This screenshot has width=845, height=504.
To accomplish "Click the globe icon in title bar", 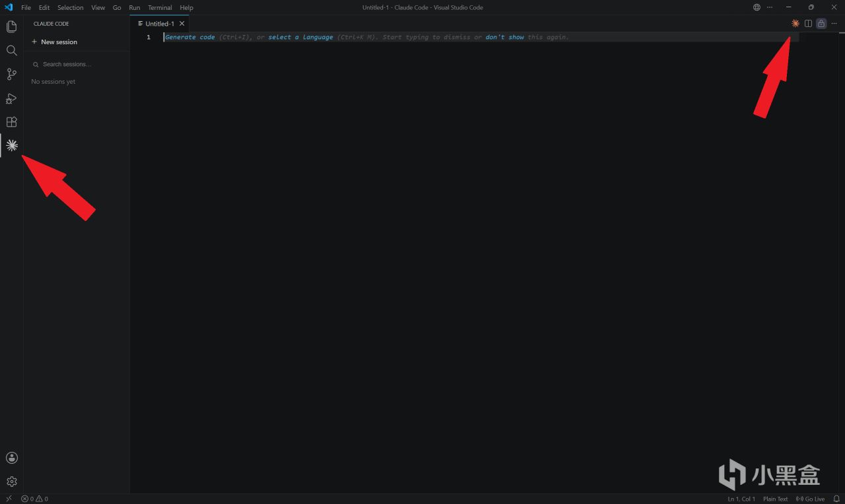I will pyautogui.click(x=757, y=7).
